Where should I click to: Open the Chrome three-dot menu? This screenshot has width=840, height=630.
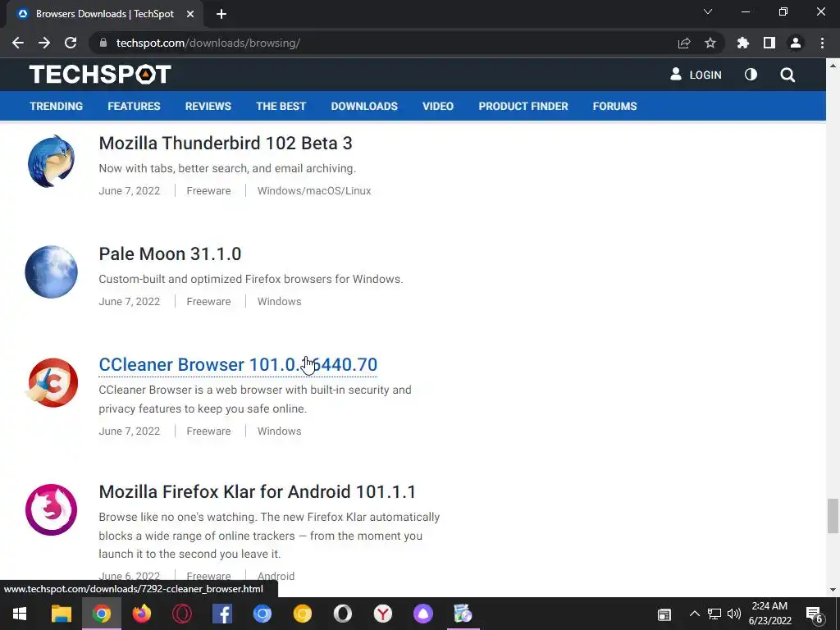point(822,43)
